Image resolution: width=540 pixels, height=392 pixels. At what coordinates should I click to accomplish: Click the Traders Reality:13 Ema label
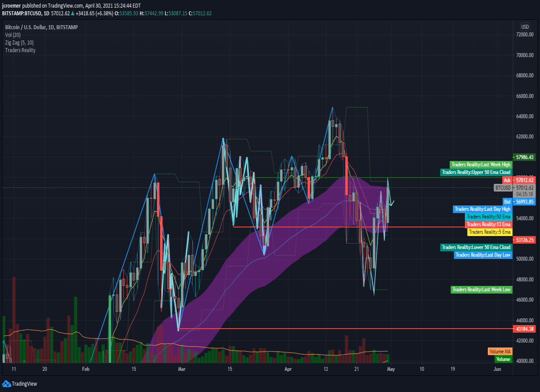pos(488,224)
